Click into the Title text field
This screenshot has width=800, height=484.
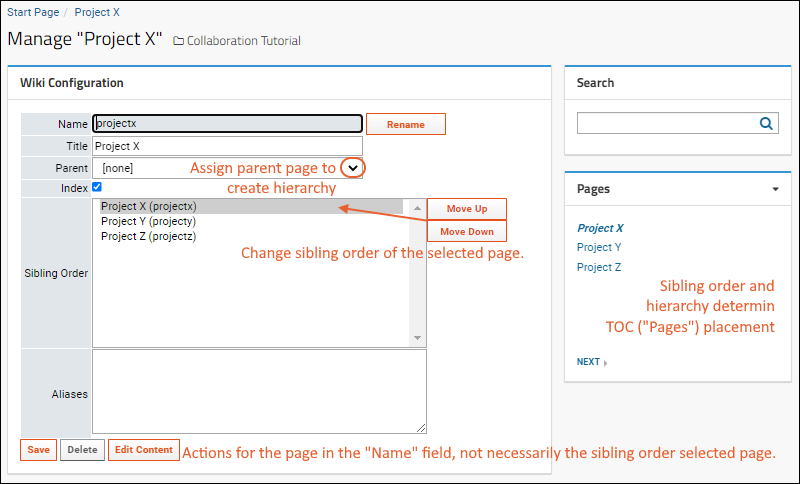pos(228,146)
